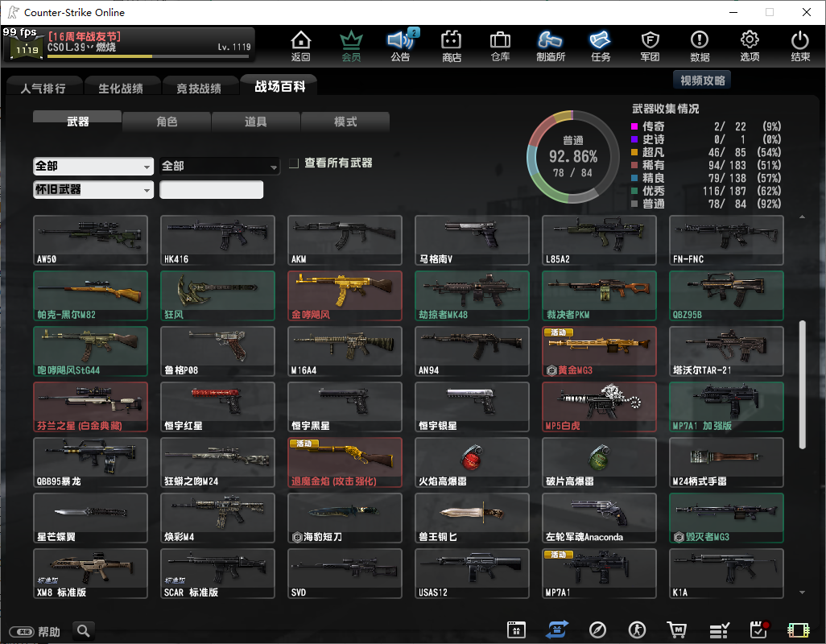The height and width of the screenshot is (644, 826).
Task: Click the weapon list vertical scrollbar
Action: [x=803, y=384]
